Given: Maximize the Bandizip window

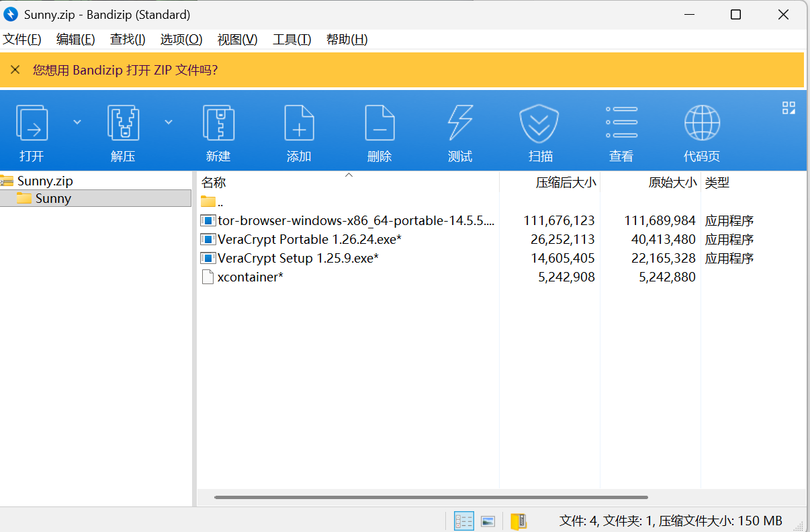Looking at the screenshot, I should coord(735,14).
